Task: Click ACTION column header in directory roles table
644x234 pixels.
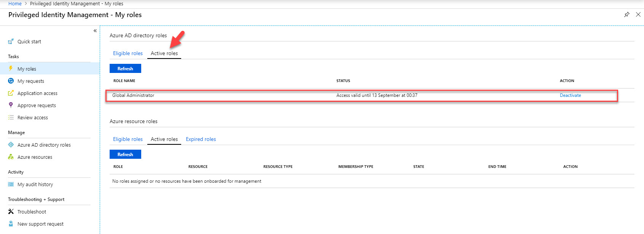Action: coord(567,81)
